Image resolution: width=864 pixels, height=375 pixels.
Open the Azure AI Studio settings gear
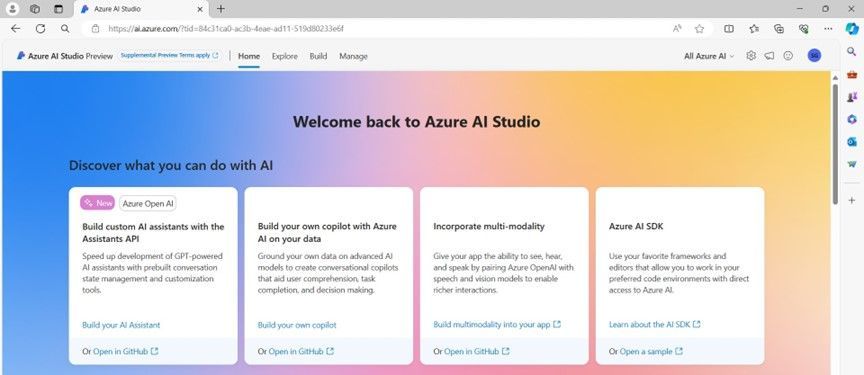pos(750,56)
